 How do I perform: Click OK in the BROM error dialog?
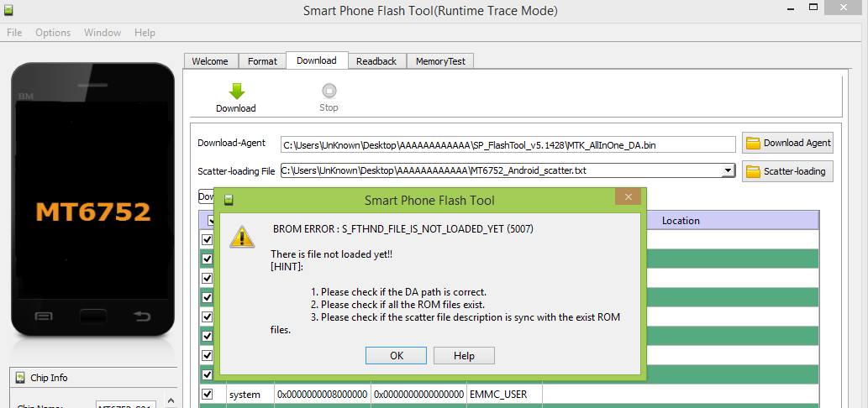(397, 355)
